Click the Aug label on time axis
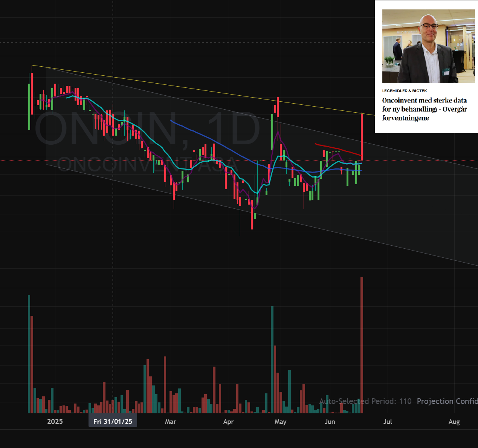This screenshot has height=448, width=478. coord(454,422)
